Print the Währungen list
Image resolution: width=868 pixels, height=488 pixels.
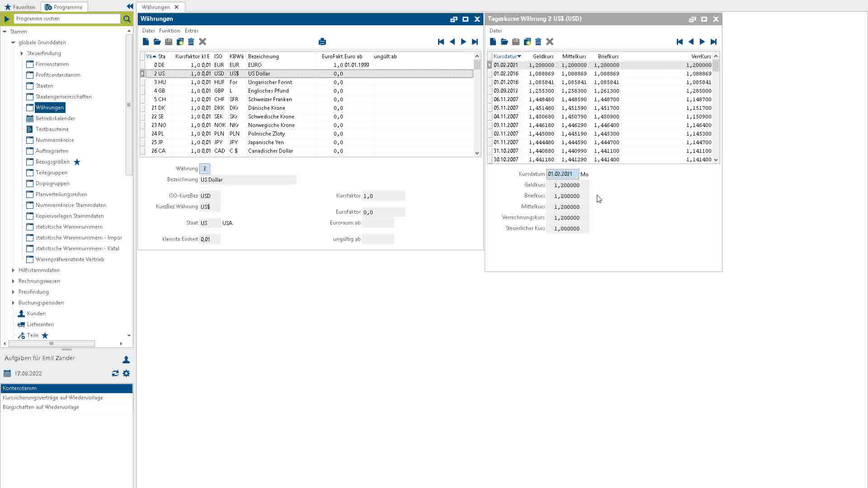click(x=322, y=42)
